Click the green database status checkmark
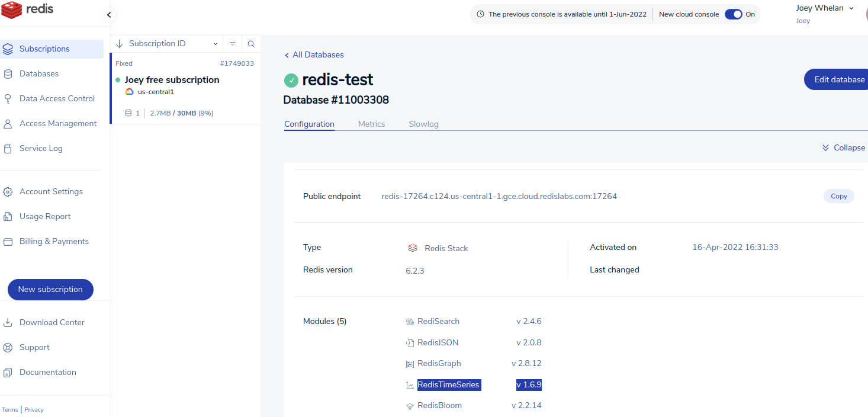Screen dimensions: 868x417 pyautogui.click(x=291, y=81)
